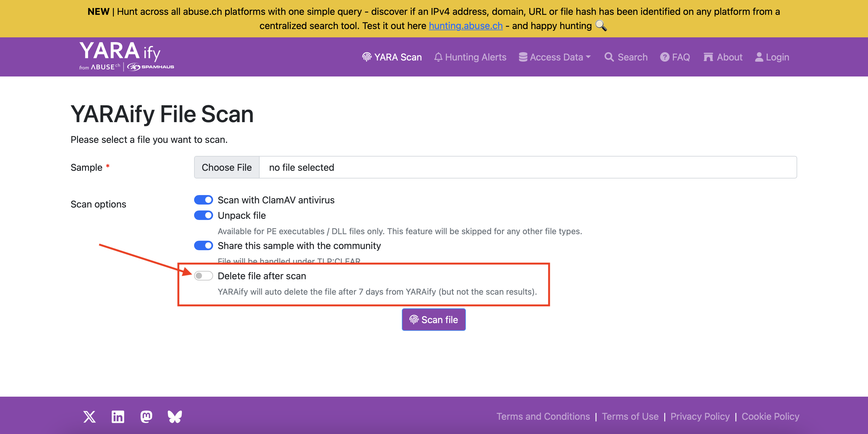Click the 'YARAify File Scan' heading

pyautogui.click(x=162, y=114)
